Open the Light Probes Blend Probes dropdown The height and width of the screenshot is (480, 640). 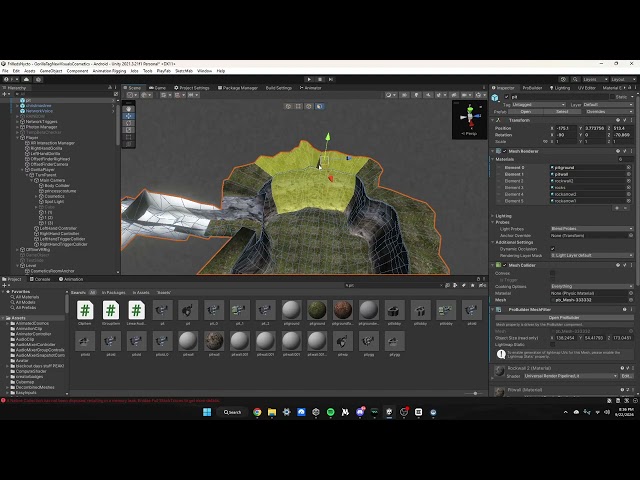[592, 229]
